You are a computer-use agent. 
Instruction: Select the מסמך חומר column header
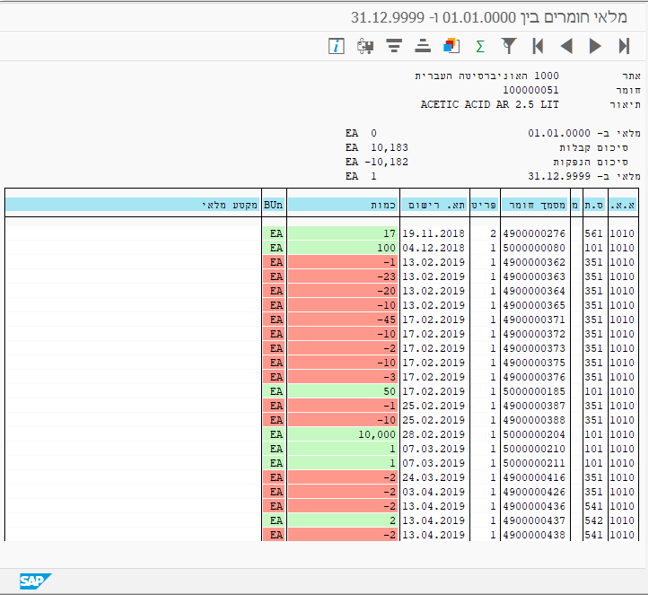click(535, 205)
